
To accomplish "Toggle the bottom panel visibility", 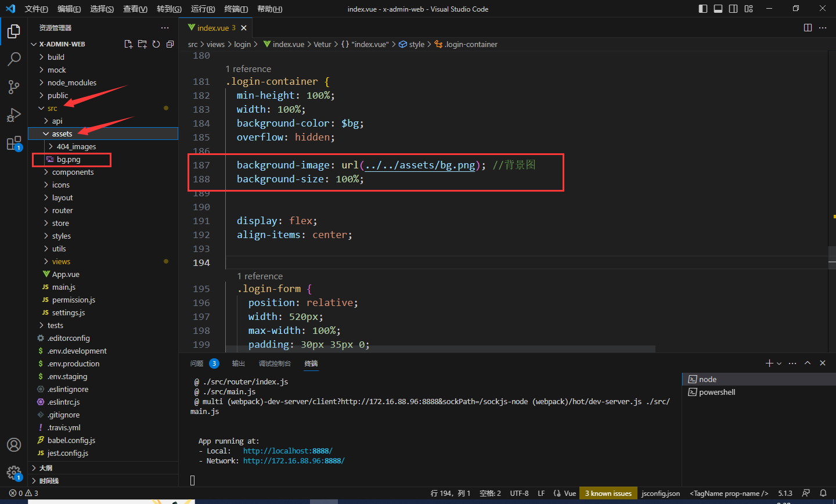I will [x=718, y=9].
